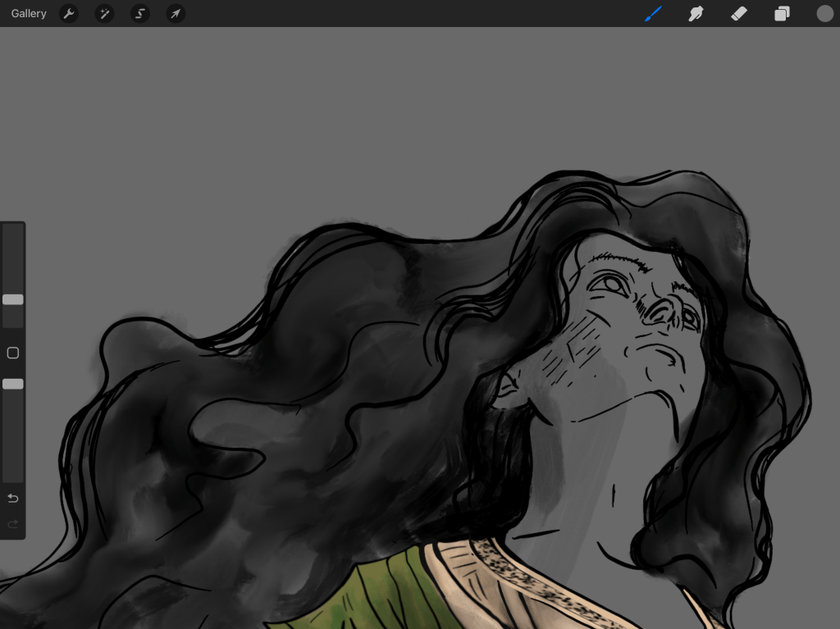Redo the undone stroke

point(12,524)
